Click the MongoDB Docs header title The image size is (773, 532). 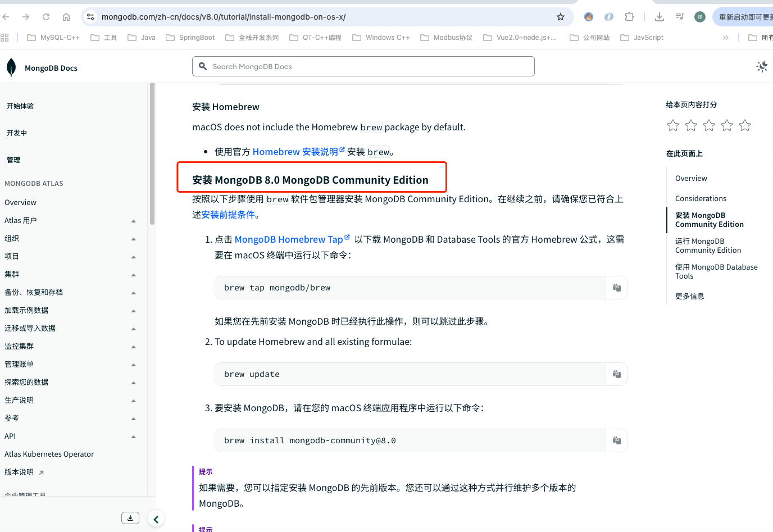pos(51,68)
